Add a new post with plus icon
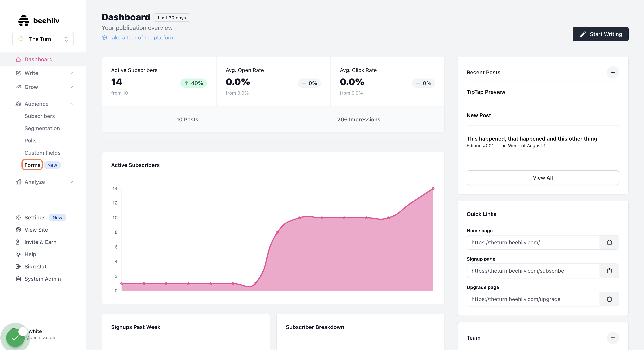This screenshot has width=644, height=350. click(x=613, y=72)
